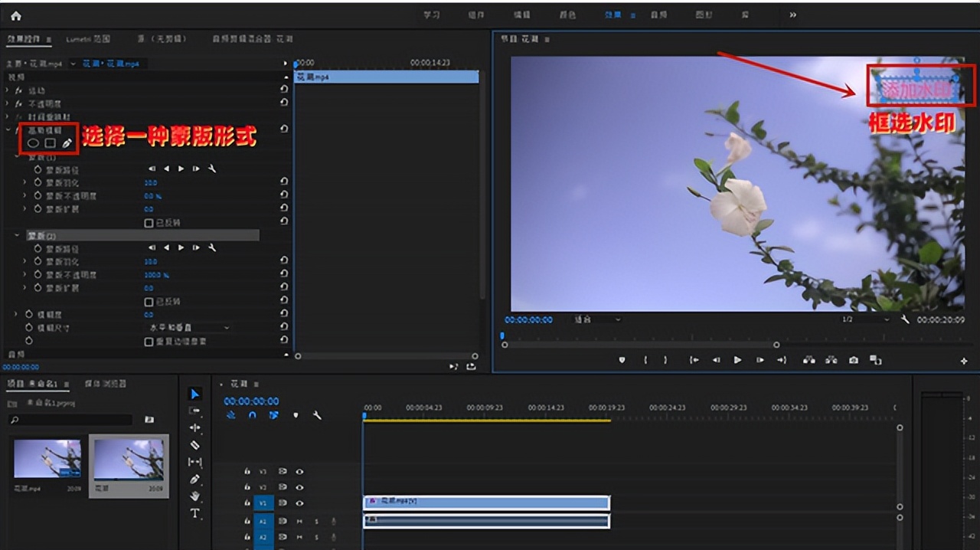Open the Media Browser tab
The height and width of the screenshot is (550, 980).
[x=106, y=384]
